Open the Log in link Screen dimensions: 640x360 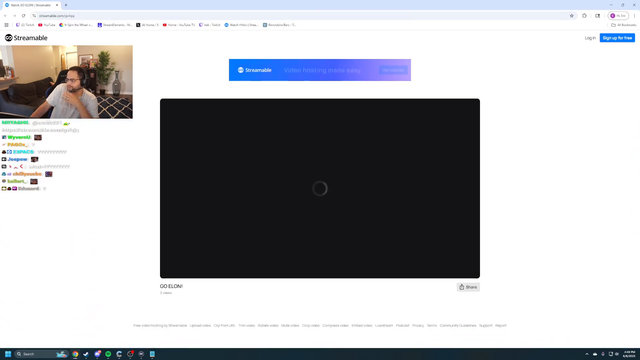pos(590,38)
